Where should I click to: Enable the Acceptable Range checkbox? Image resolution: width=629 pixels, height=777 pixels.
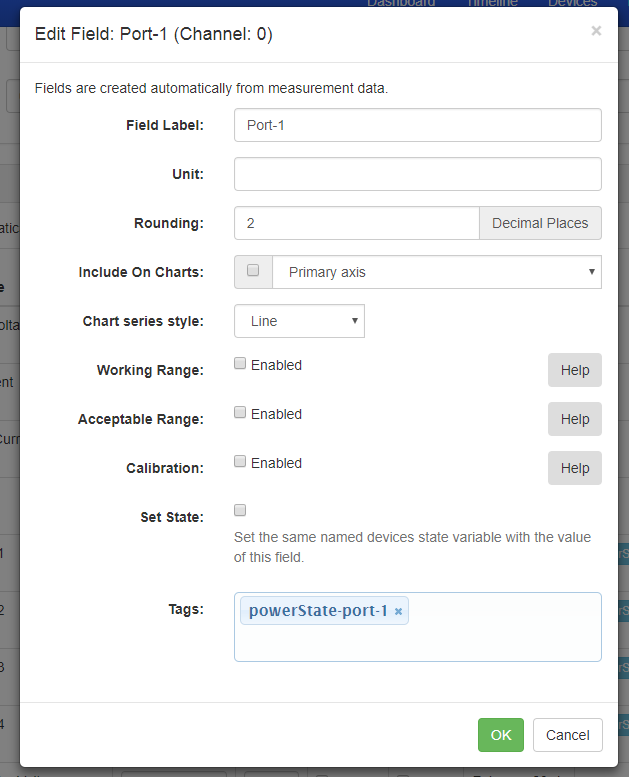[x=240, y=413]
